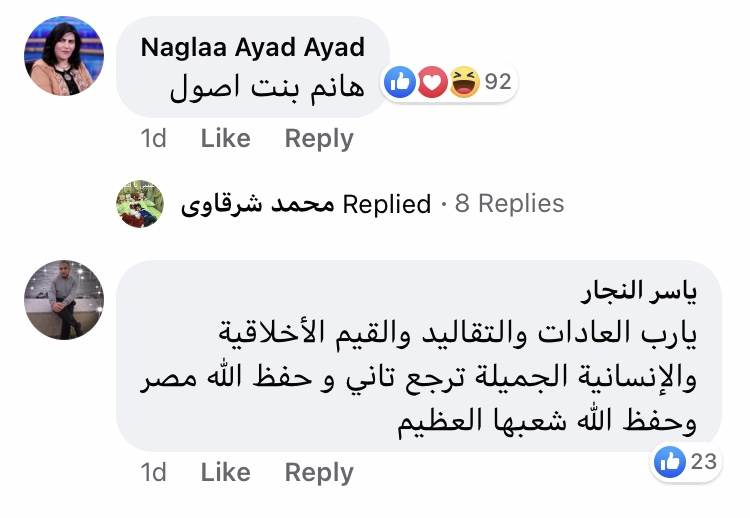
Task: Click محمد شرقاوى's small avatar in reply row
Action: 140,204
